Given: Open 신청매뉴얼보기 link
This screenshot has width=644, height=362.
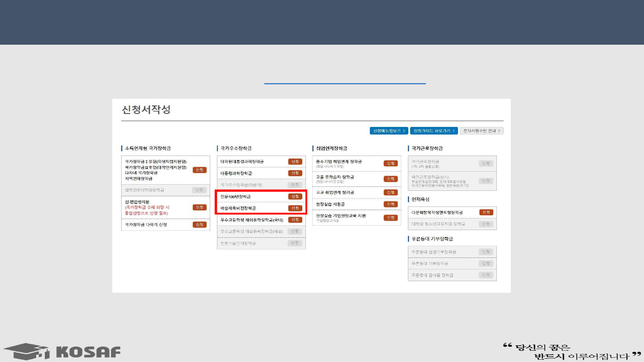Looking at the screenshot, I should click(x=389, y=131).
